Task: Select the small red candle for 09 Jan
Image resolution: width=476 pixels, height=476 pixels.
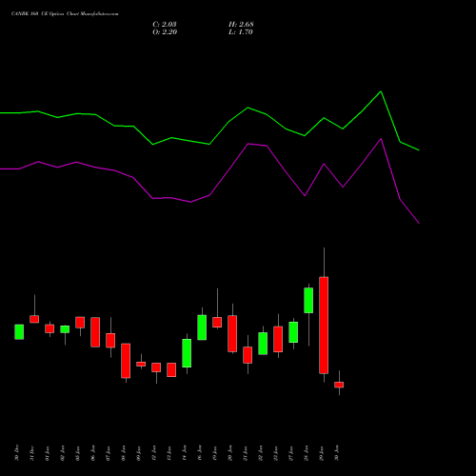Action: [x=141, y=365]
